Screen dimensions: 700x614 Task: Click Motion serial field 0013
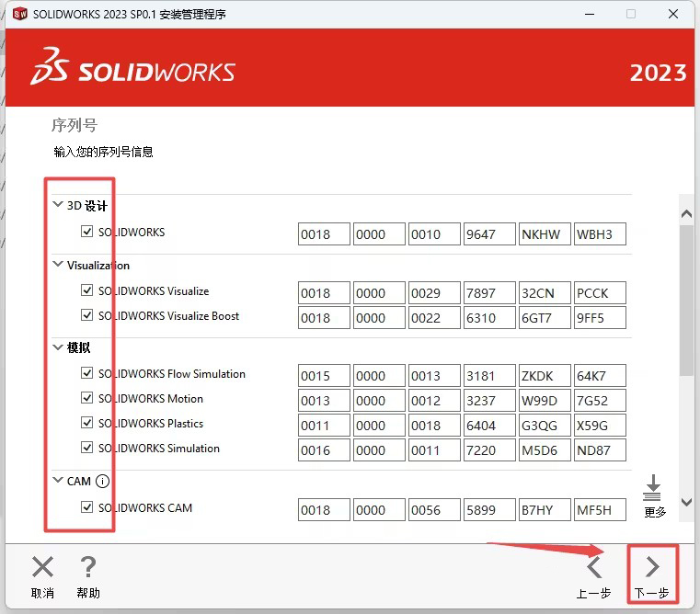(x=324, y=400)
